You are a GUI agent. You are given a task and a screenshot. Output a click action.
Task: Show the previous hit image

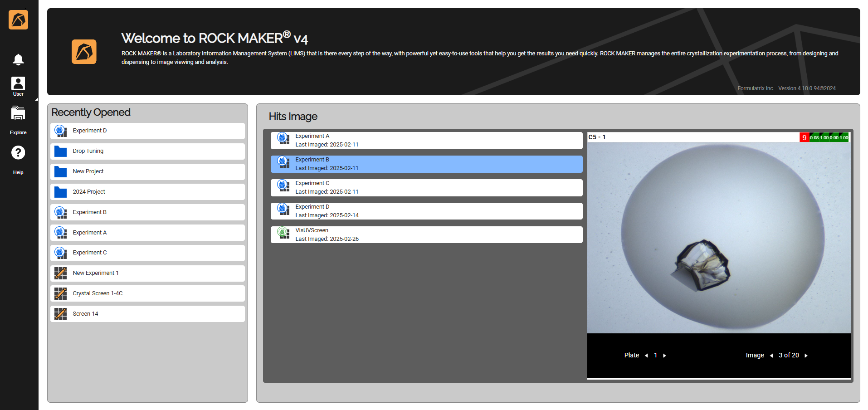tap(771, 356)
